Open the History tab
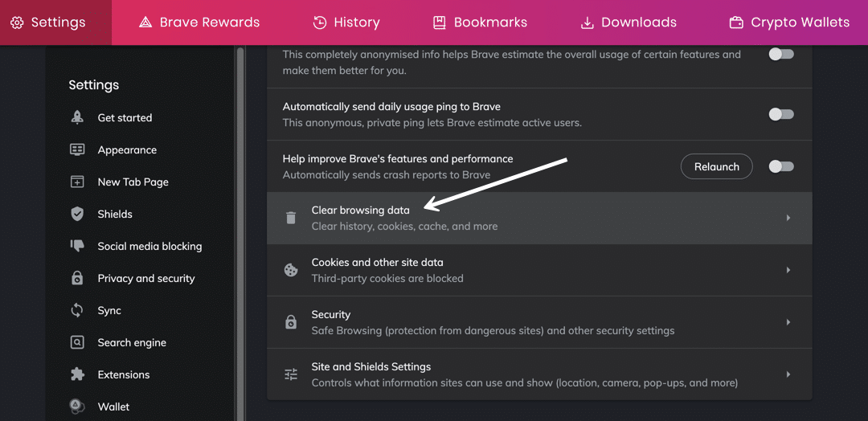Screen dimensions: 868x421 coord(346,22)
